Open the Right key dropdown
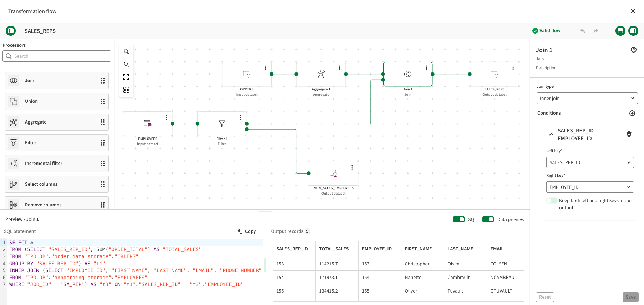 590,187
